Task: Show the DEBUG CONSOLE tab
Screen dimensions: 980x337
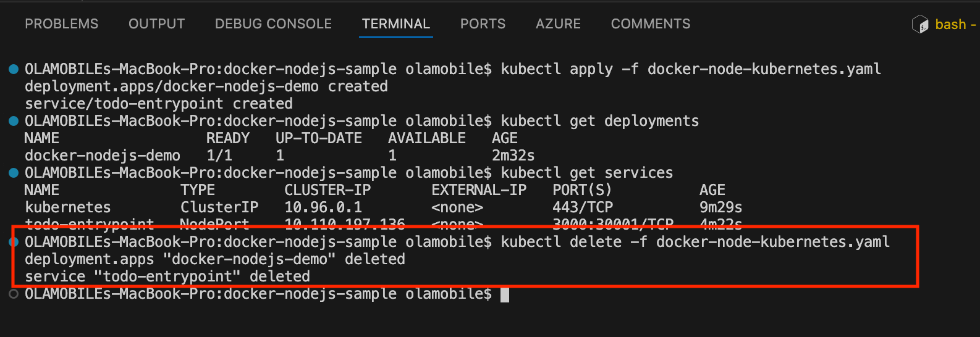Action: click(x=273, y=24)
